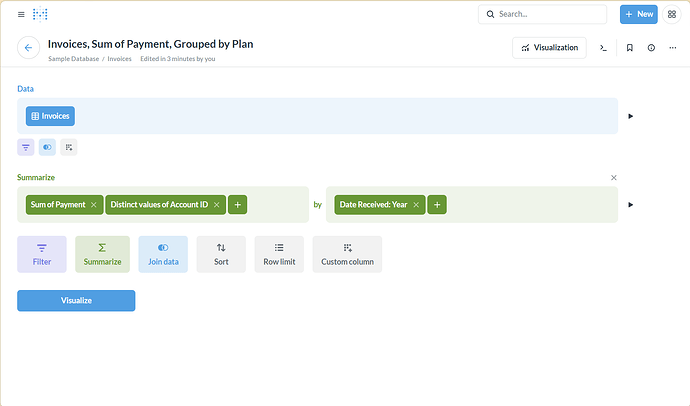Preview the Summarize step with play arrow
Screen dimensions: 690x406
pyautogui.click(x=630, y=205)
